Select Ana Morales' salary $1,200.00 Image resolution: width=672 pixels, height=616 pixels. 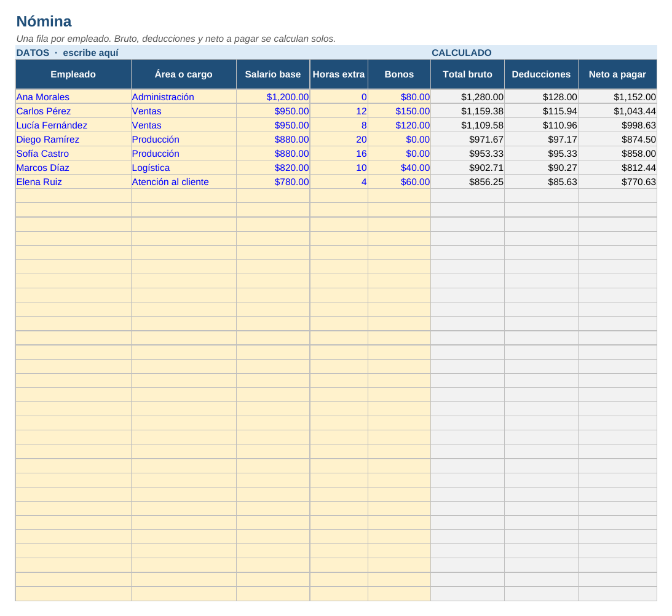pos(273,97)
